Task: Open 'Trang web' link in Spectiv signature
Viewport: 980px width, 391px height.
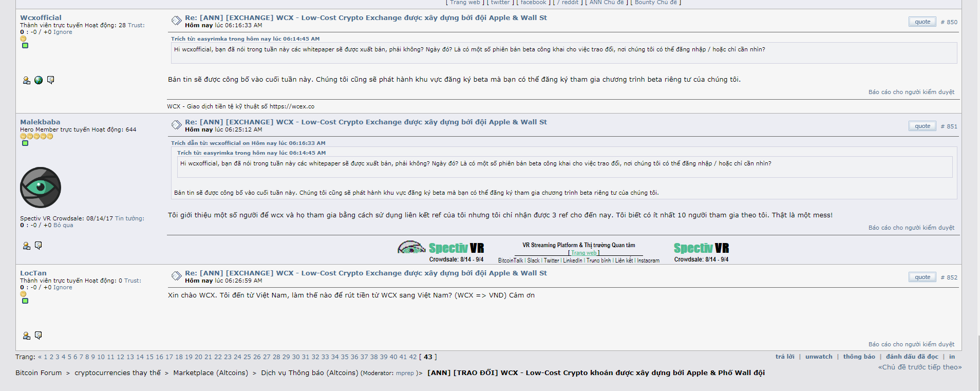Action: 584,253
